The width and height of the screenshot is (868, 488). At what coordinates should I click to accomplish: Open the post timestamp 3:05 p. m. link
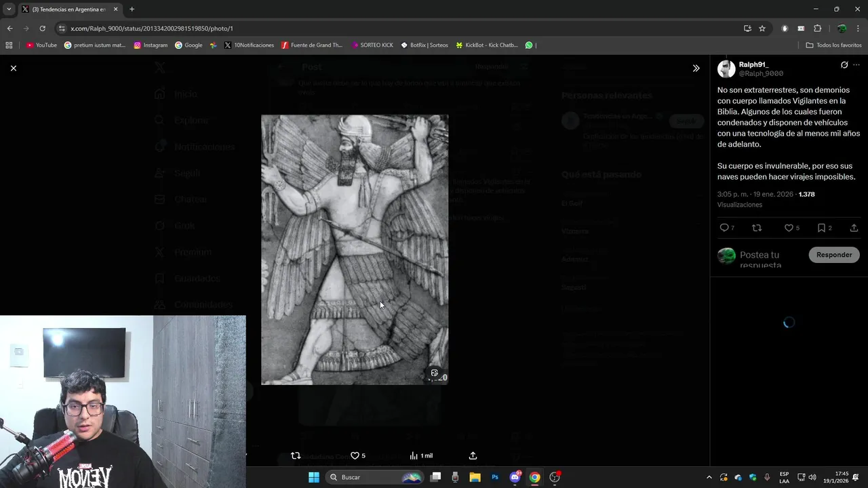[x=755, y=194]
